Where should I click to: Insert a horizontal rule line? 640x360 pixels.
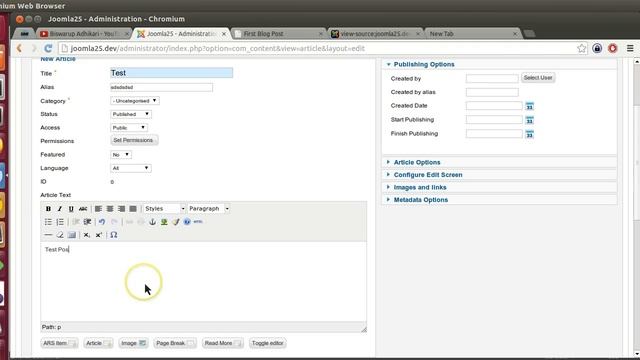48,235
